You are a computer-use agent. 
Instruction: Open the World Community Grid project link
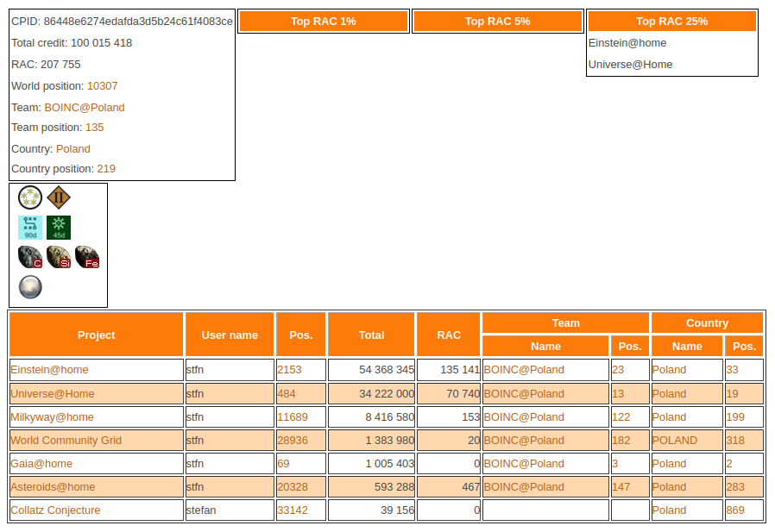tap(66, 440)
